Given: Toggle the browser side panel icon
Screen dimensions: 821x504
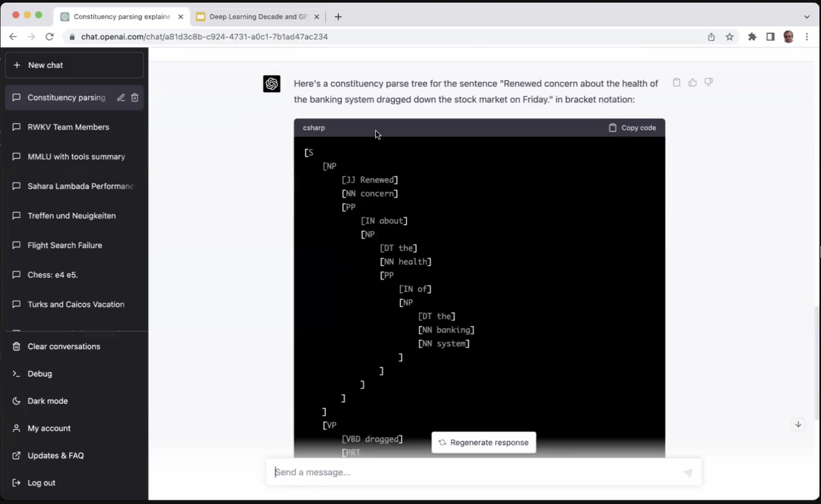Looking at the screenshot, I should point(770,37).
